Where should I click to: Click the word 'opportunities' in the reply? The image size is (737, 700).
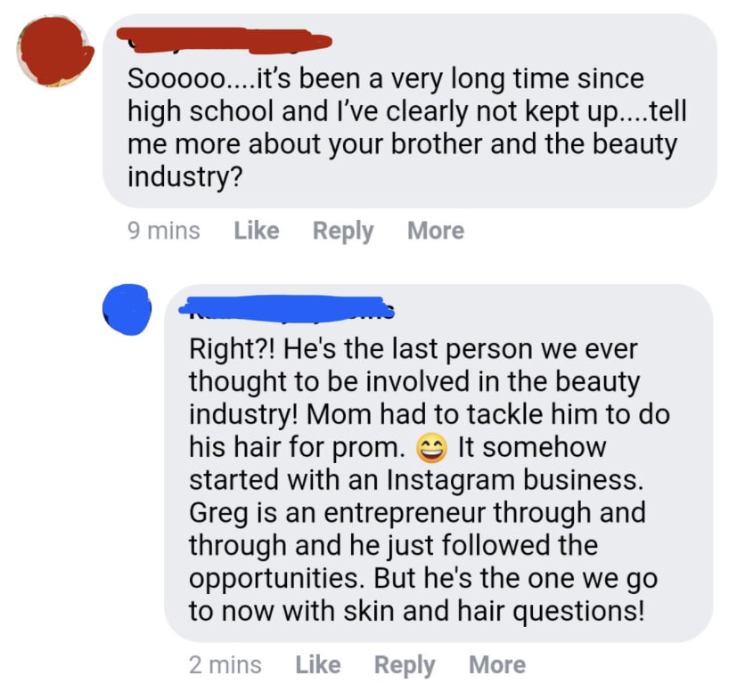[x=275, y=580]
